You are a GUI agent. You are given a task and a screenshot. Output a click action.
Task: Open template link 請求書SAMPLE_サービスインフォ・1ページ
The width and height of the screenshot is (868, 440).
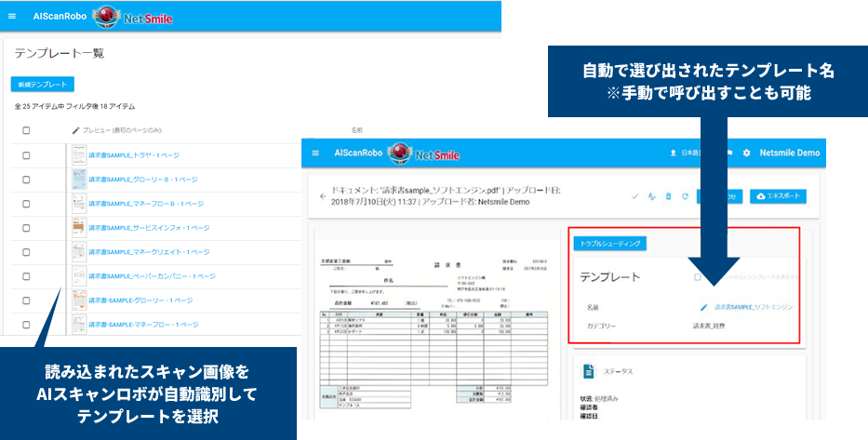[149, 228]
